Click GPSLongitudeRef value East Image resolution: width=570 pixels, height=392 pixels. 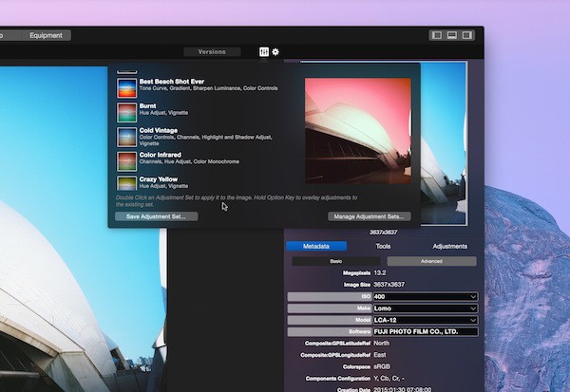click(380, 355)
